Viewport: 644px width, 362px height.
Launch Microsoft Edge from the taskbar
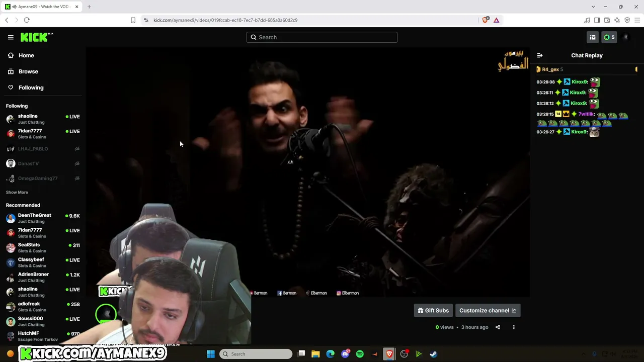330,354
